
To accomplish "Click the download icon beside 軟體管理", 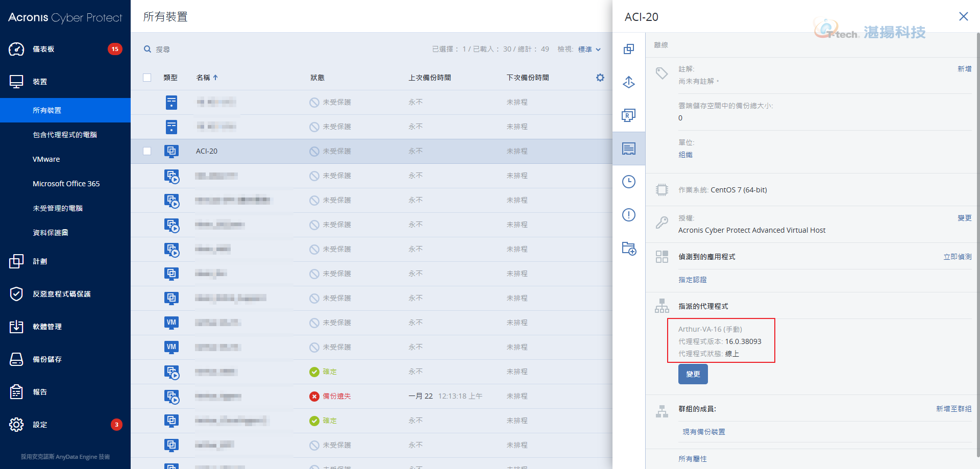I will tap(16, 327).
